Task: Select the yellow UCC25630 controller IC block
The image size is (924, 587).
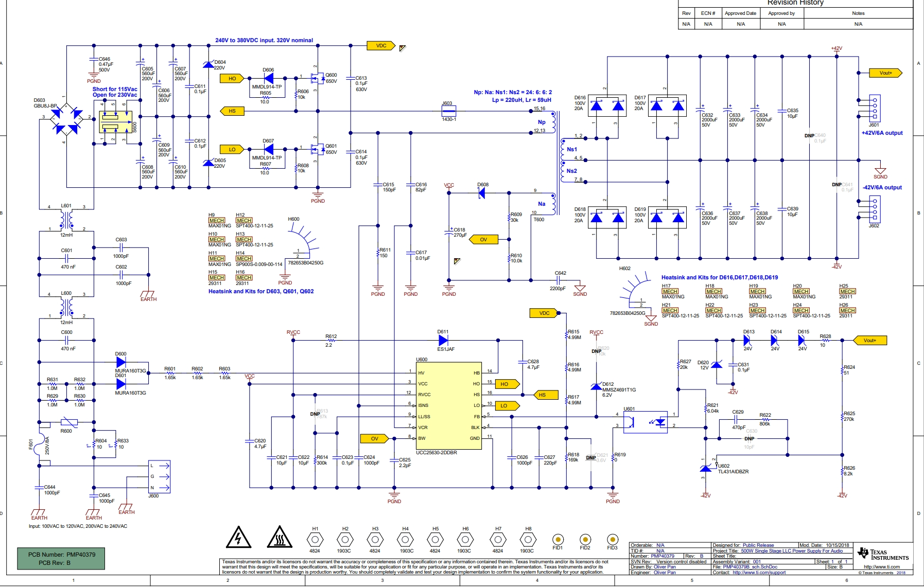Action: [448, 406]
